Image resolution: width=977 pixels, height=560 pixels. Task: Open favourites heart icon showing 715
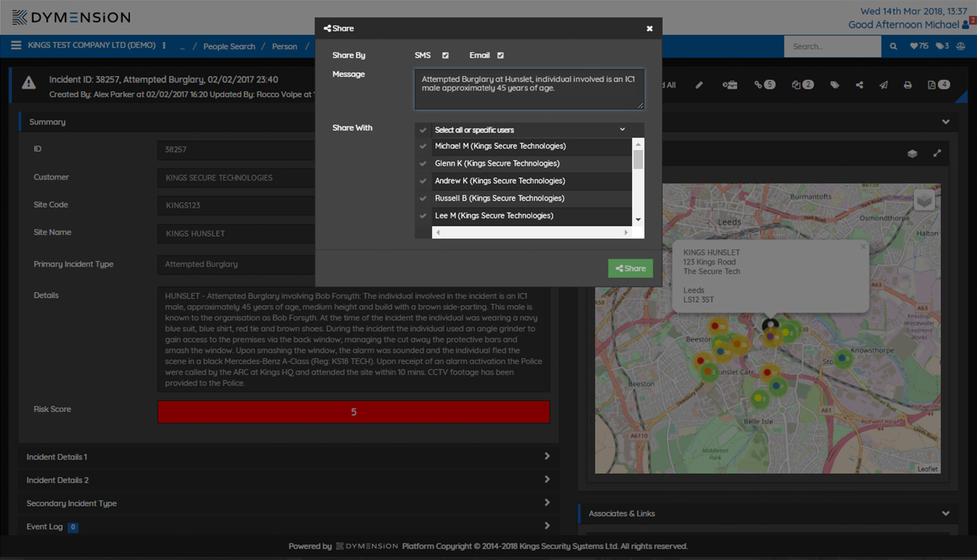[919, 46]
